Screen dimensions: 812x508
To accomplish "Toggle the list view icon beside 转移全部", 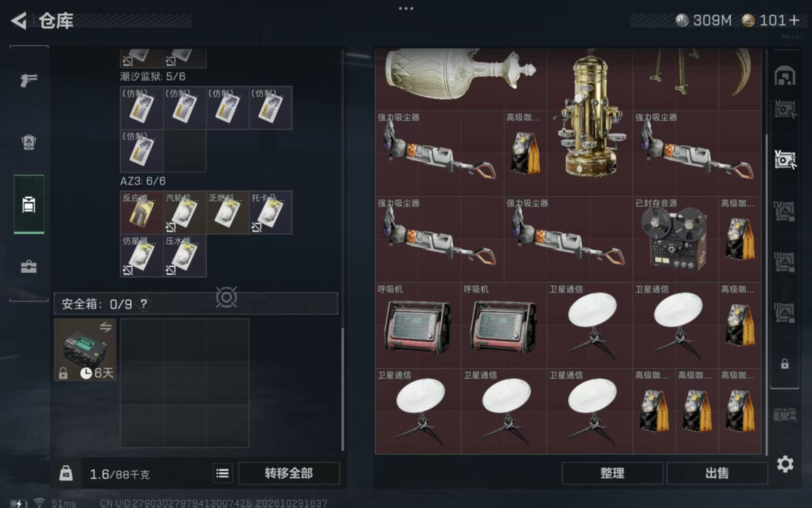I will (222, 473).
